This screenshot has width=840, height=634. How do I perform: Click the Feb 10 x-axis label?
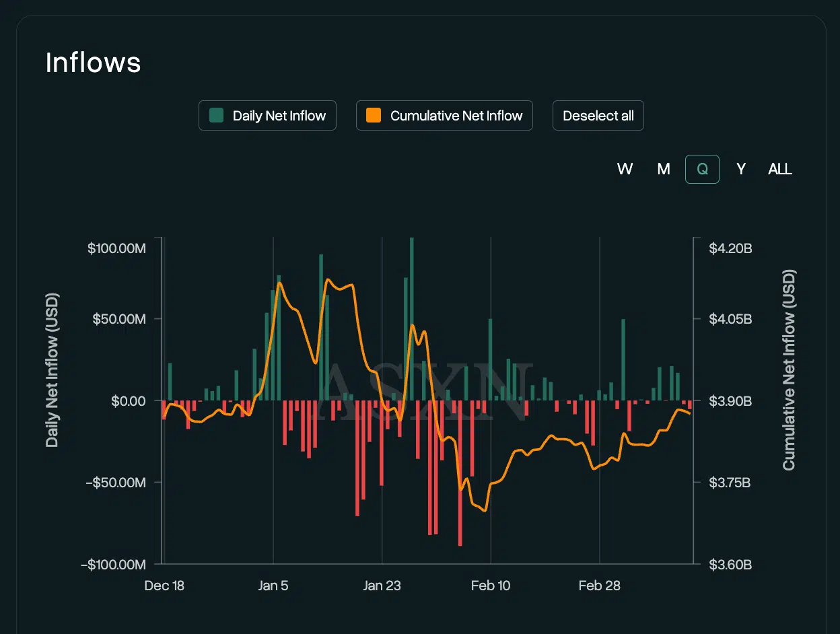point(491,586)
